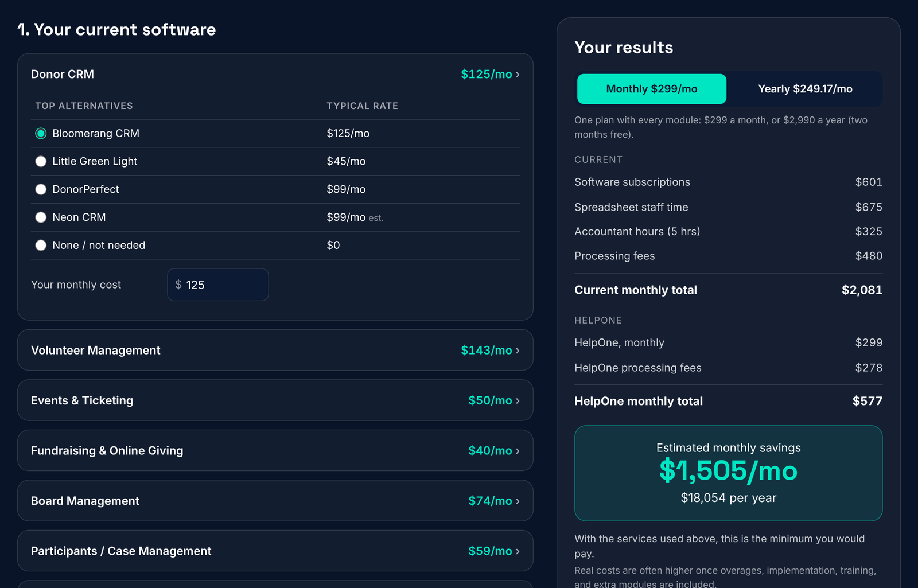Click the chevron next to $50/mo
Viewport: 918px width, 588px height.
click(518, 401)
